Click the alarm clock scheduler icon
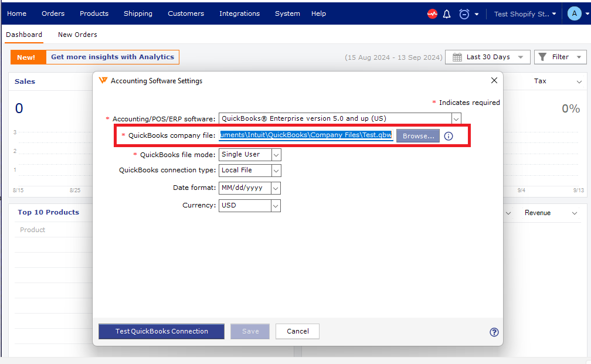Image resolution: width=591 pixels, height=364 pixels. click(x=464, y=14)
